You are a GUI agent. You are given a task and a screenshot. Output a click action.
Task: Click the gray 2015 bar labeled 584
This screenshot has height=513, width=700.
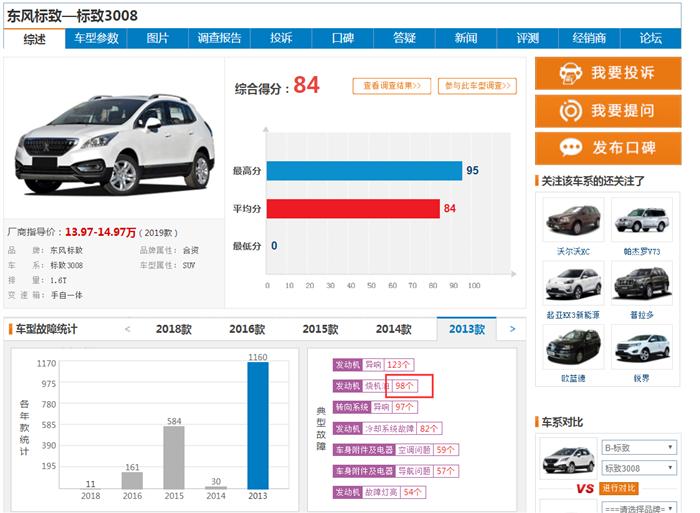click(x=174, y=458)
